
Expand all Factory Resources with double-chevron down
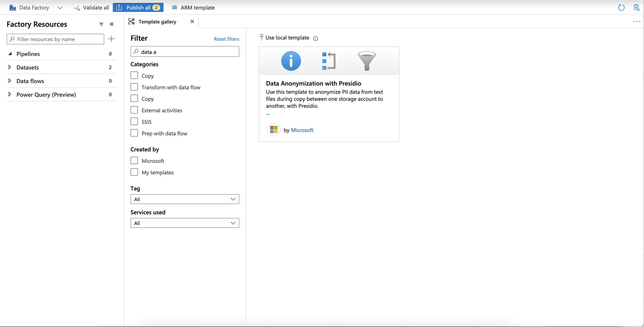(101, 24)
